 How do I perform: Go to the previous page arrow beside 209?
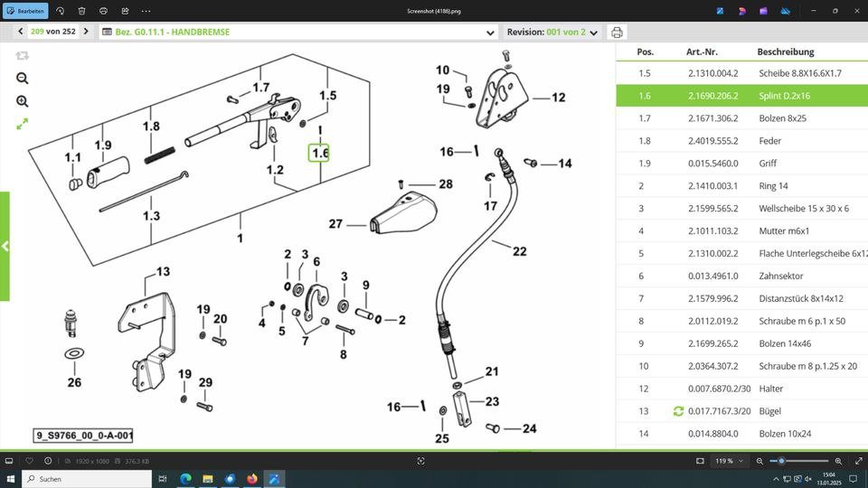click(20, 32)
